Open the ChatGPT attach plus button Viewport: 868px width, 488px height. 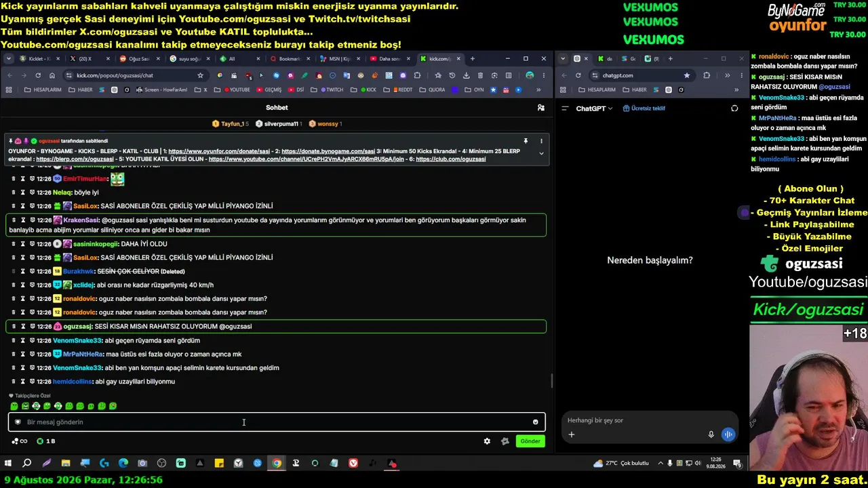(572, 434)
